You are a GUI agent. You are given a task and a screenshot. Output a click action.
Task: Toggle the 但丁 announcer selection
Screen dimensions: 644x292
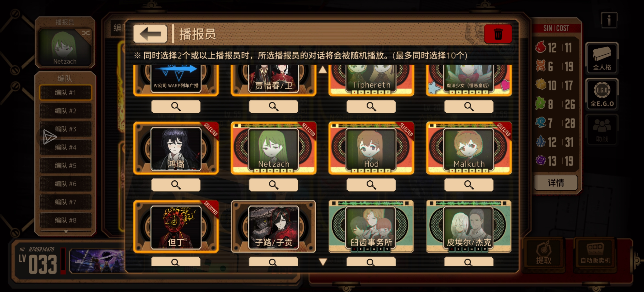tap(176, 227)
